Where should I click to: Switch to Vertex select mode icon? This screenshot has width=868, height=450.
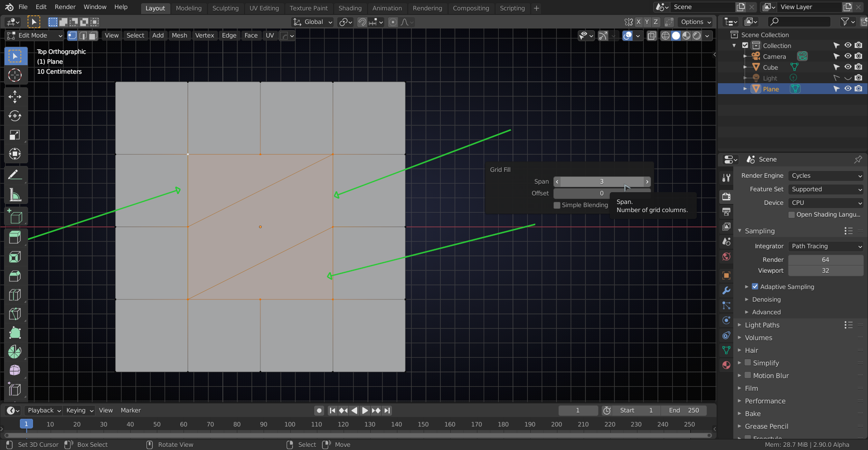click(x=72, y=36)
